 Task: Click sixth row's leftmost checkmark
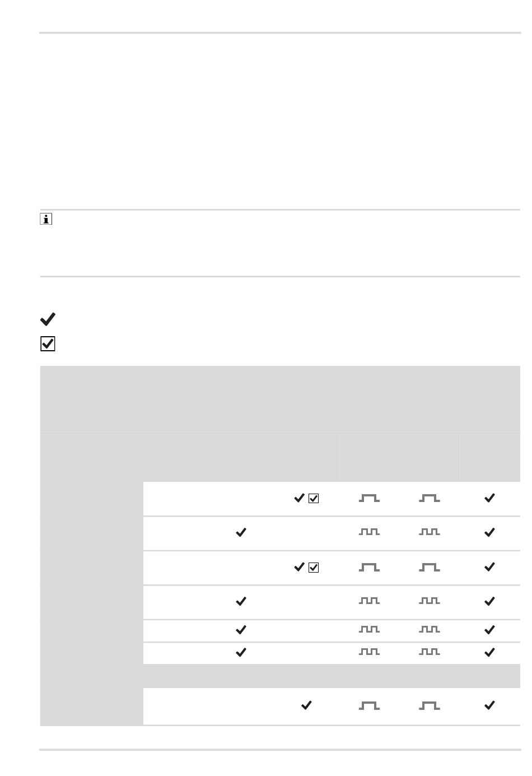[x=241, y=653]
